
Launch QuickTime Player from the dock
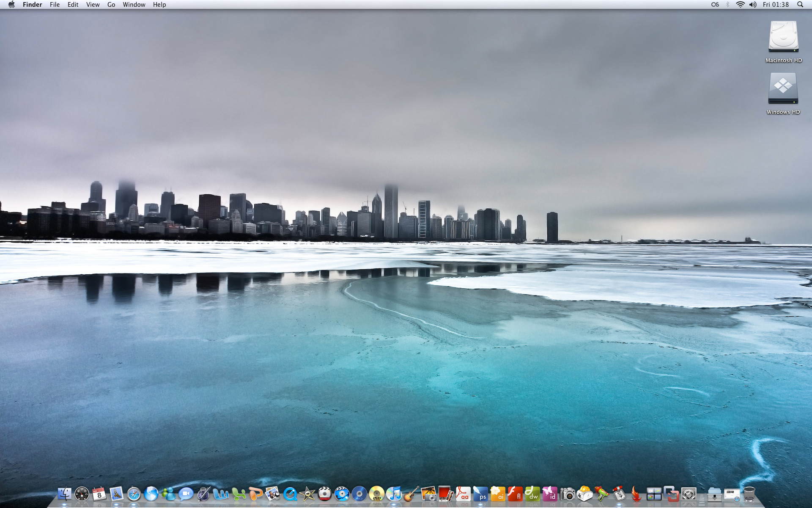click(x=290, y=494)
